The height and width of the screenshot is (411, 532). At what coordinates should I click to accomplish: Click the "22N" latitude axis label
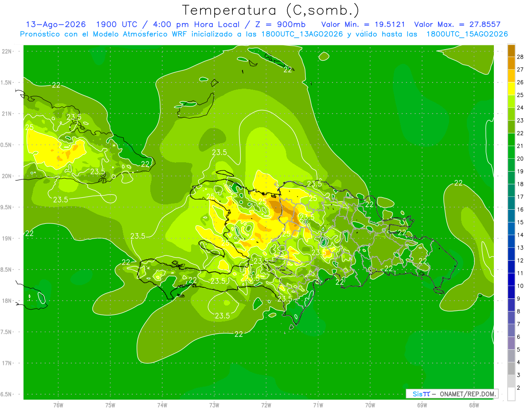[7, 51]
